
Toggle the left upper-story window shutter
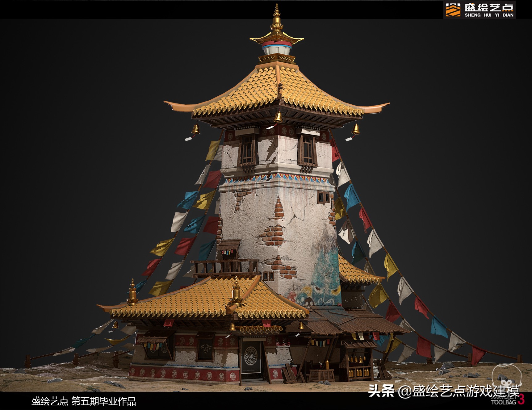click(x=247, y=151)
